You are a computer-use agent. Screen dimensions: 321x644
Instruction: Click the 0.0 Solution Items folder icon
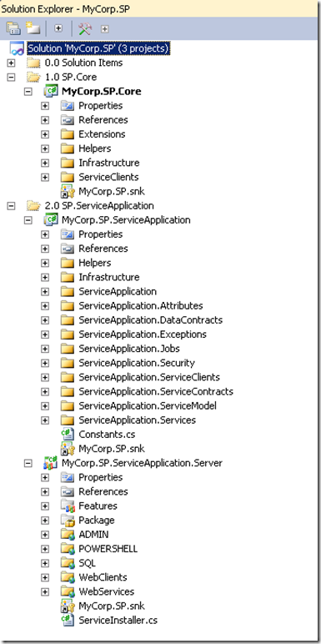pyautogui.click(x=33, y=63)
